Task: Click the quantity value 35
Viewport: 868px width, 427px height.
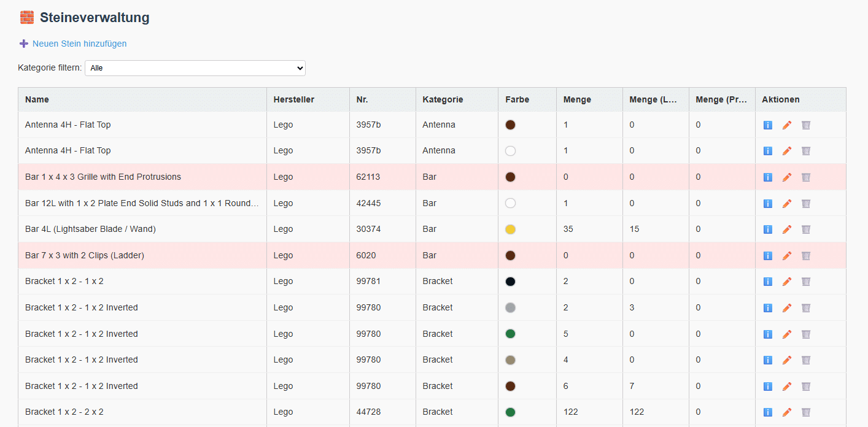Action: pos(568,229)
